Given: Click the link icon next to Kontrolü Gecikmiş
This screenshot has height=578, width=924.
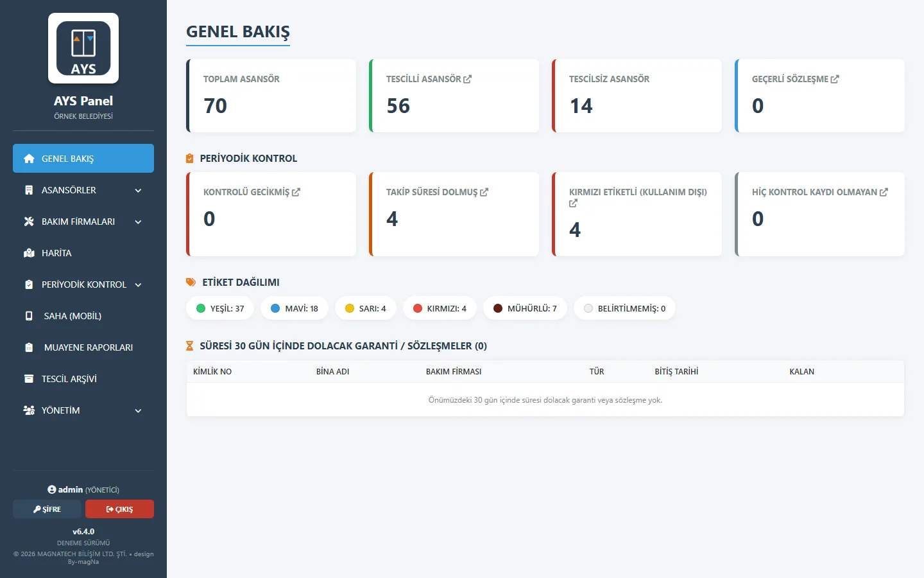Looking at the screenshot, I should click(296, 192).
